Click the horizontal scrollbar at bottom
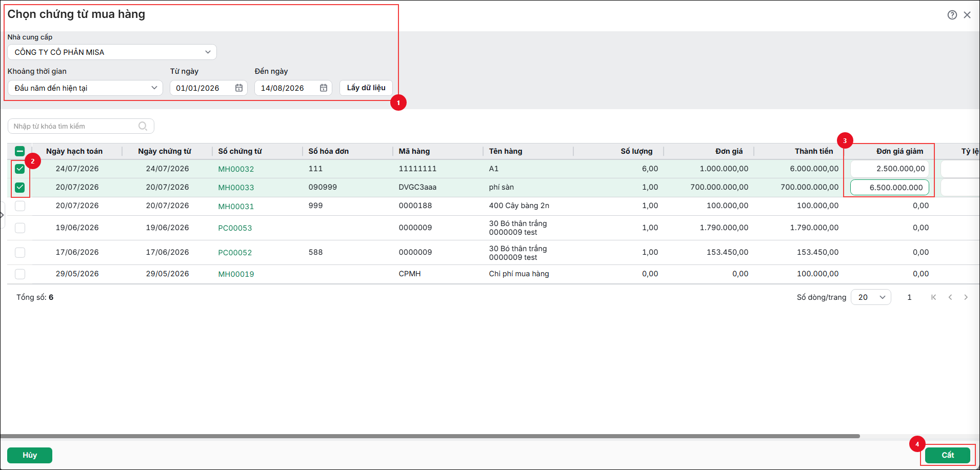Image resolution: width=980 pixels, height=470 pixels. [430, 436]
